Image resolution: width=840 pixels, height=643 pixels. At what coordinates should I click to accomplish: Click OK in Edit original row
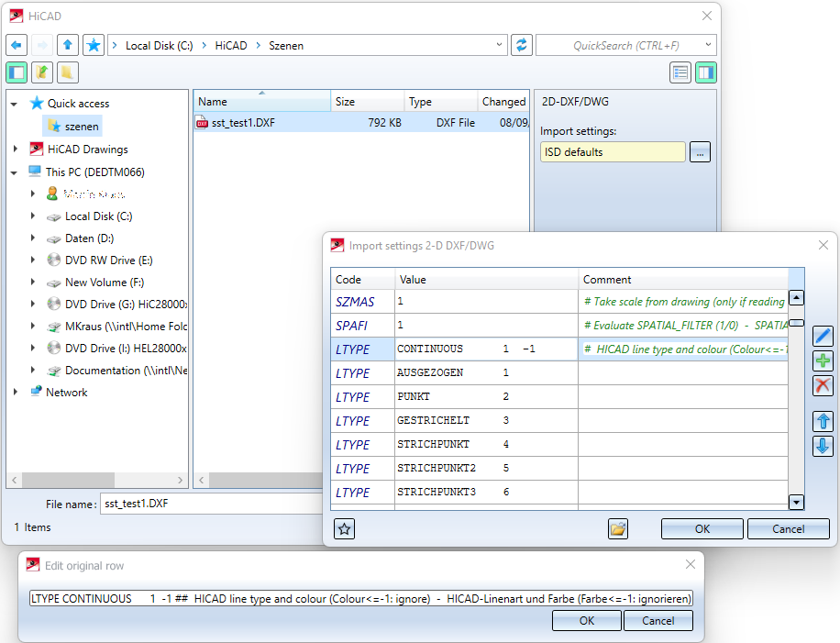point(587,620)
